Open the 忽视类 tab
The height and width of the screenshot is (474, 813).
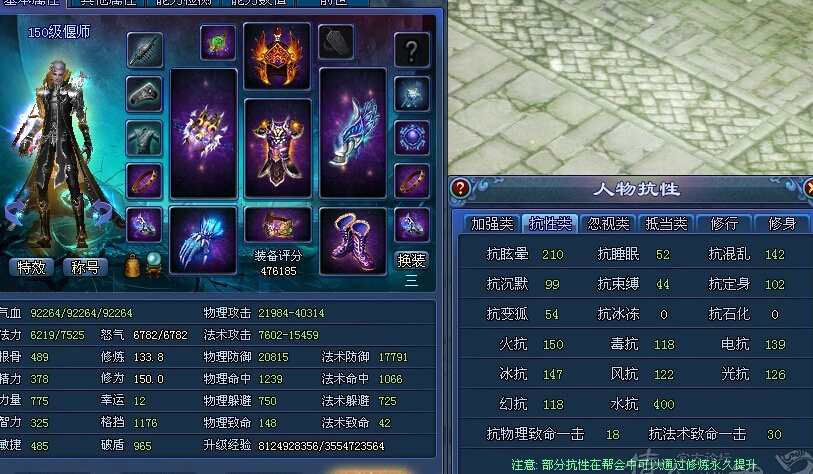pyautogui.click(x=608, y=224)
